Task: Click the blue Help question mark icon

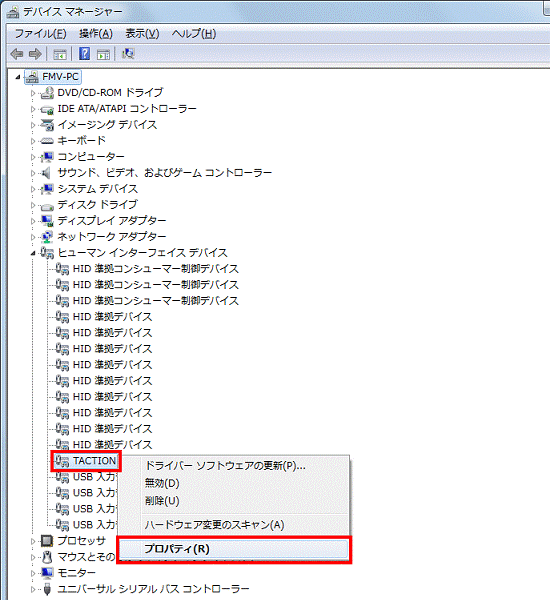Action: click(84, 54)
